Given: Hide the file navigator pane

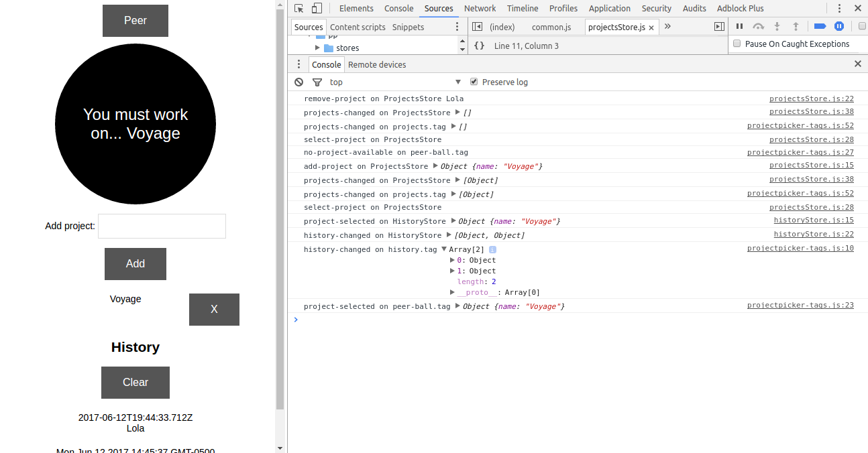Looking at the screenshot, I should (x=477, y=27).
